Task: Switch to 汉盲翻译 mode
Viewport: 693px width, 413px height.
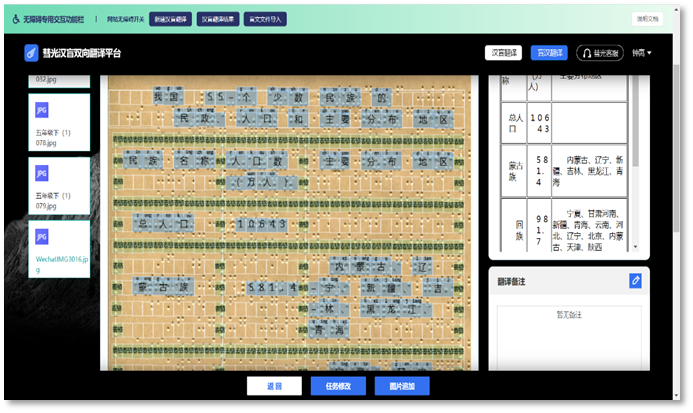Action: click(503, 53)
